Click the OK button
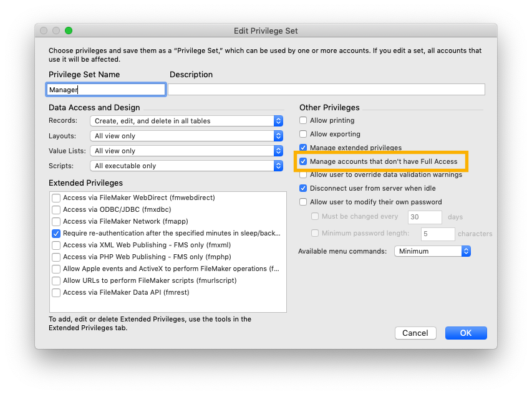 [466, 333]
